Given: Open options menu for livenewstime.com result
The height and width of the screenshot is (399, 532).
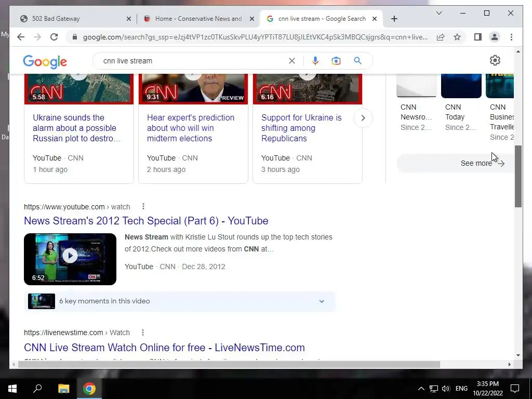Looking at the screenshot, I should click(143, 332).
